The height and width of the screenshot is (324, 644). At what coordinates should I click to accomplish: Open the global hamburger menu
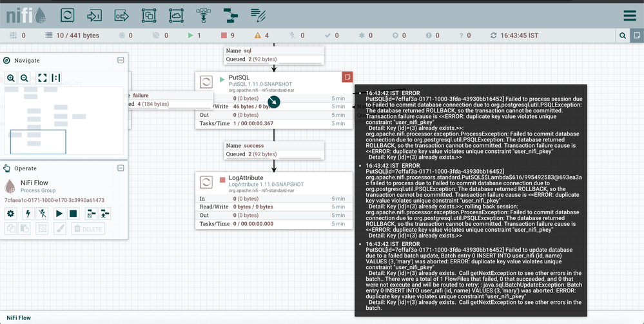pyautogui.click(x=630, y=15)
